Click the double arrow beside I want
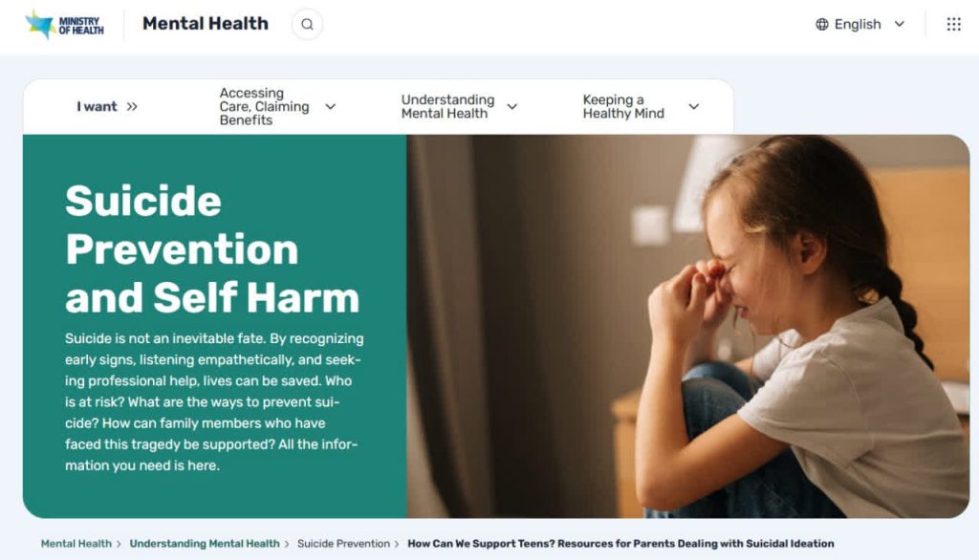 point(132,107)
